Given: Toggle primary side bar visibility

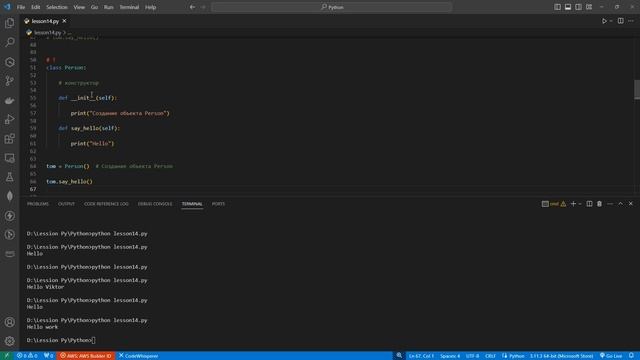Looking at the screenshot, I should point(558,7).
